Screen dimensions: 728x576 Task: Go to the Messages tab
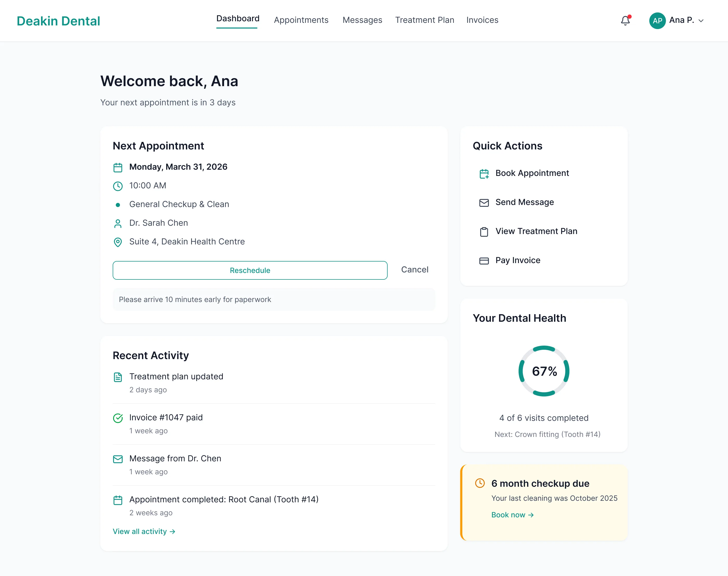click(362, 20)
